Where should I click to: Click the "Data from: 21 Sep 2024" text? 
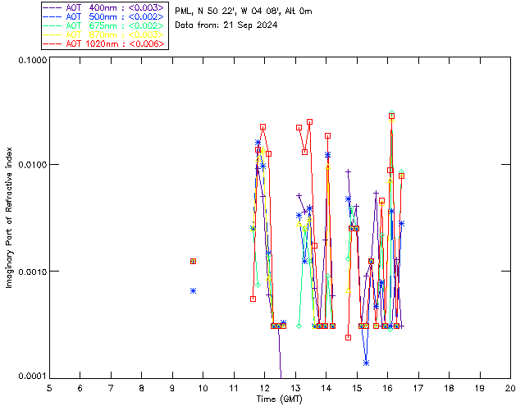pyautogui.click(x=226, y=25)
